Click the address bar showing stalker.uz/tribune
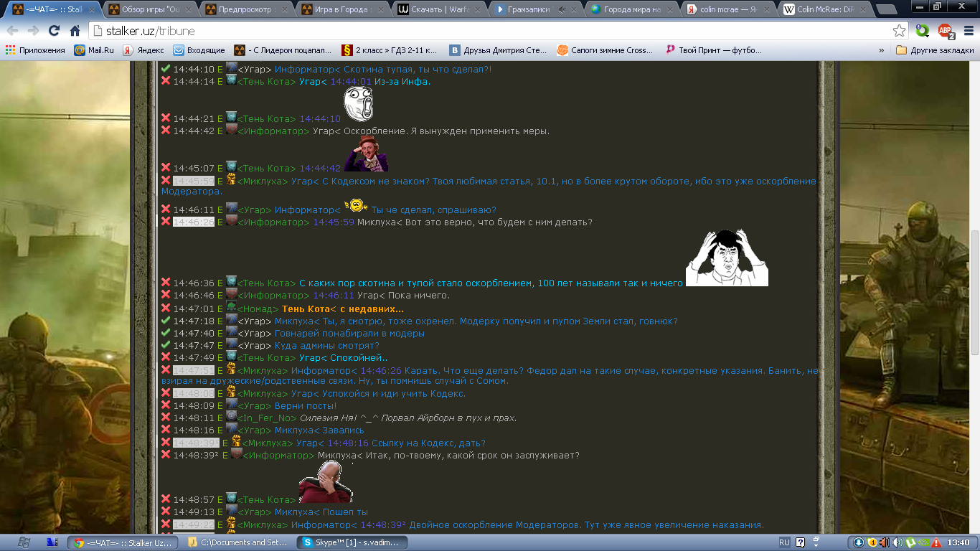Screen dimensions: 980x551 coord(488,31)
